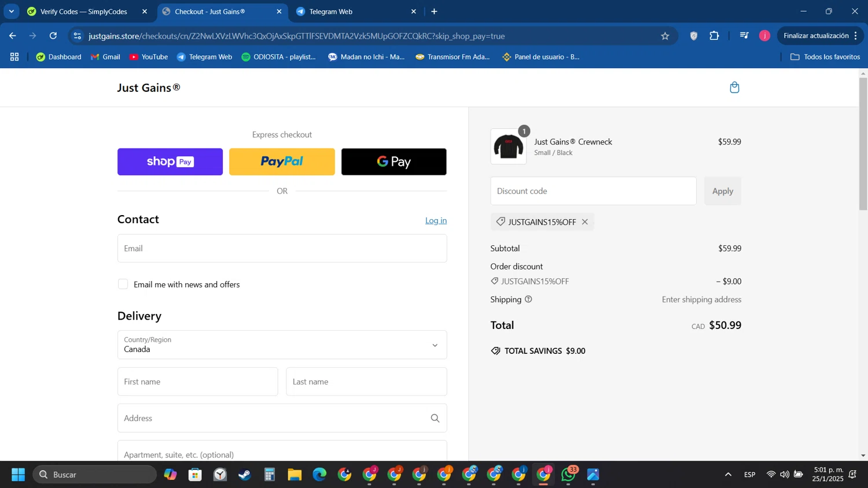Screen dimensions: 868x488
Task: Open the tab search dropdown arrow
Action: 11,12
